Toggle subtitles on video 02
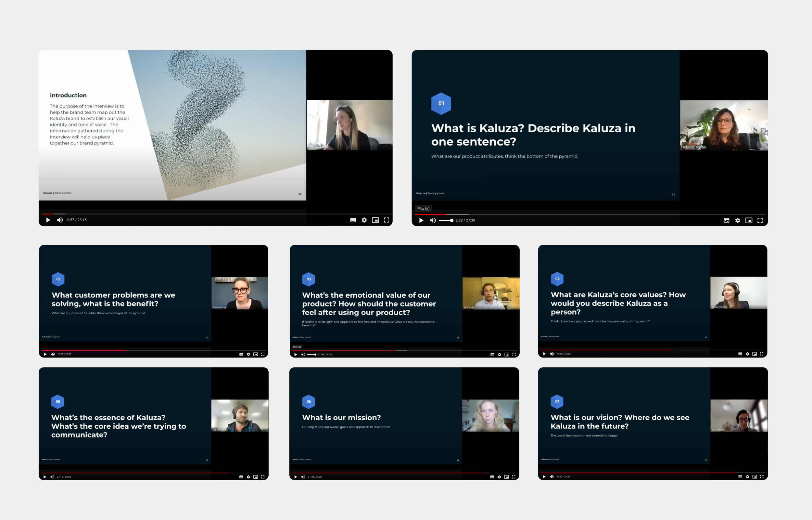The height and width of the screenshot is (520, 812). point(241,354)
